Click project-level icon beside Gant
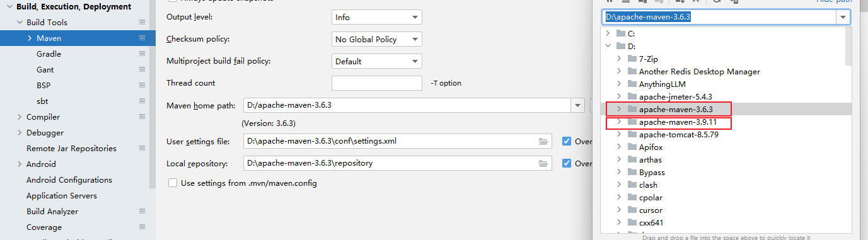 point(142,70)
